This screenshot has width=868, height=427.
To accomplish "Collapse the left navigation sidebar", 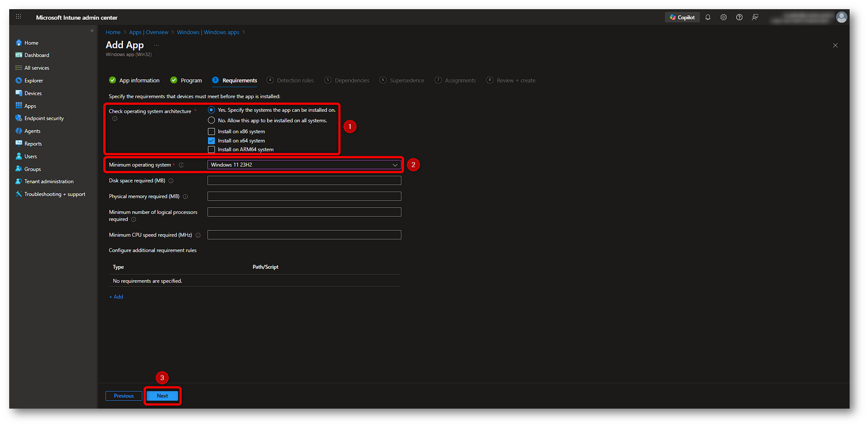I will tap(92, 31).
